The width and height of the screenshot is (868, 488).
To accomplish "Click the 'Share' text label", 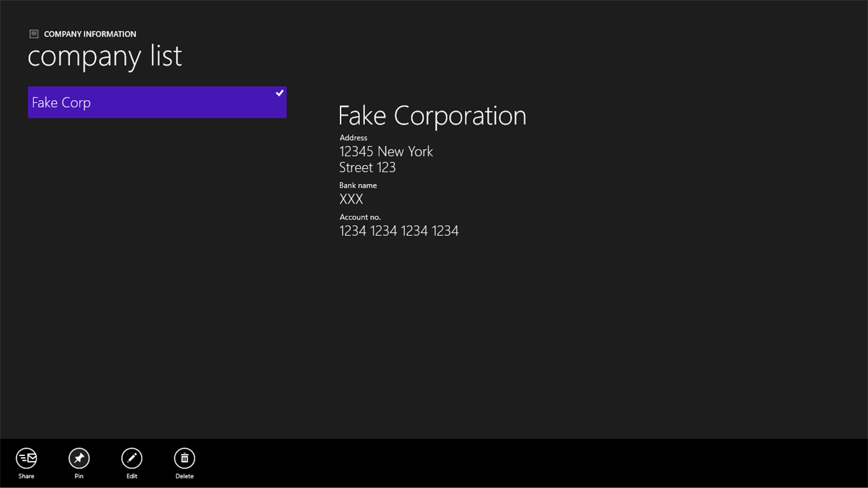I will click(x=27, y=476).
